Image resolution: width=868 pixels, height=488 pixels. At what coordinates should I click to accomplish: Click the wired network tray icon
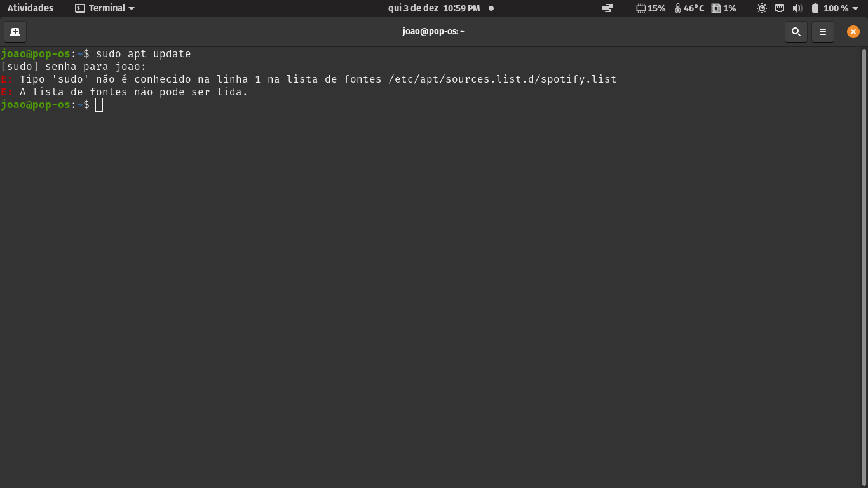click(x=780, y=8)
